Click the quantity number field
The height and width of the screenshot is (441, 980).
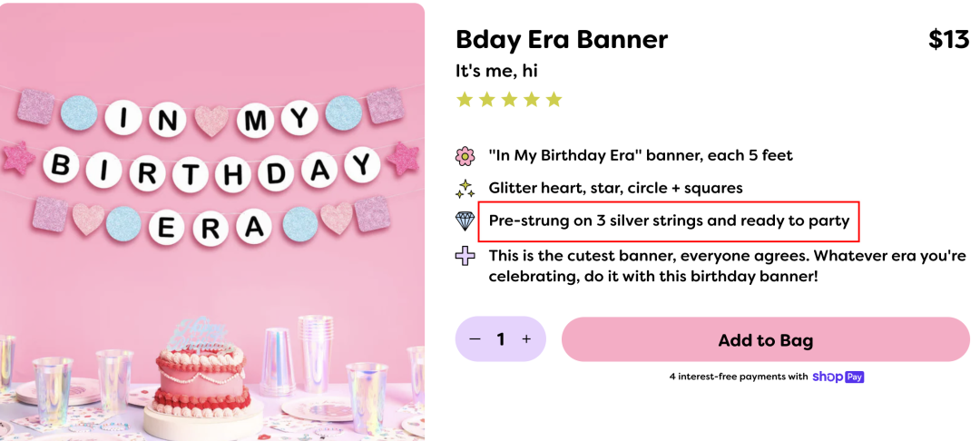(x=500, y=339)
